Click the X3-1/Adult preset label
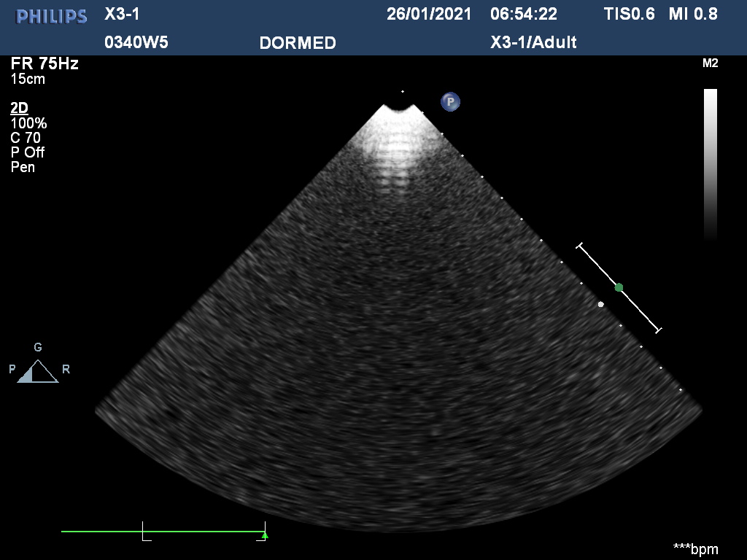 pyautogui.click(x=534, y=42)
